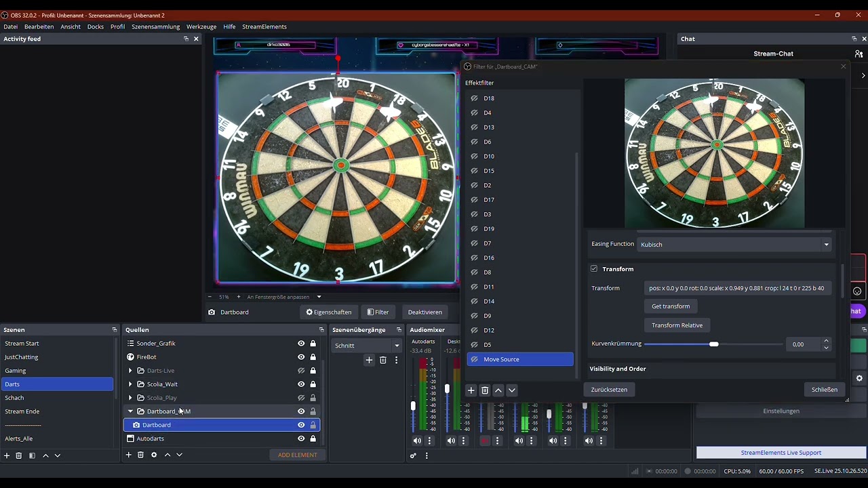Show the hidden Darts-Live group

pyautogui.click(x=301, y=371)
